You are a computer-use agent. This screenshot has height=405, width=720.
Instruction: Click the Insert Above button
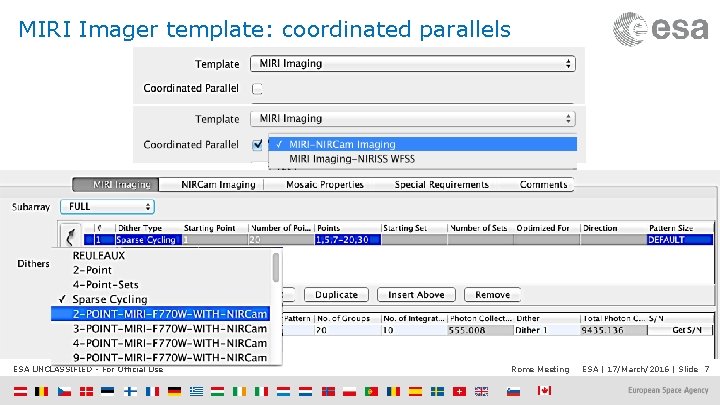click(x=416, y=295)
